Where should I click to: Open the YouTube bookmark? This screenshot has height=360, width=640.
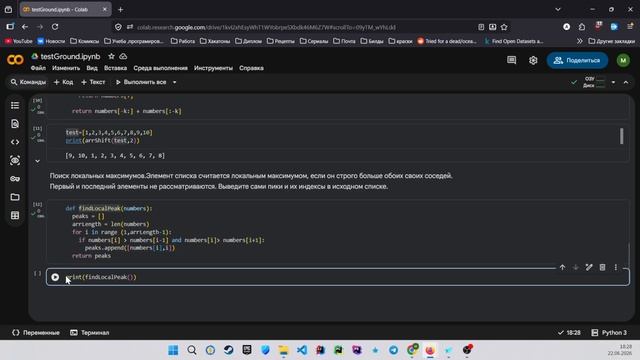point(19,41)
